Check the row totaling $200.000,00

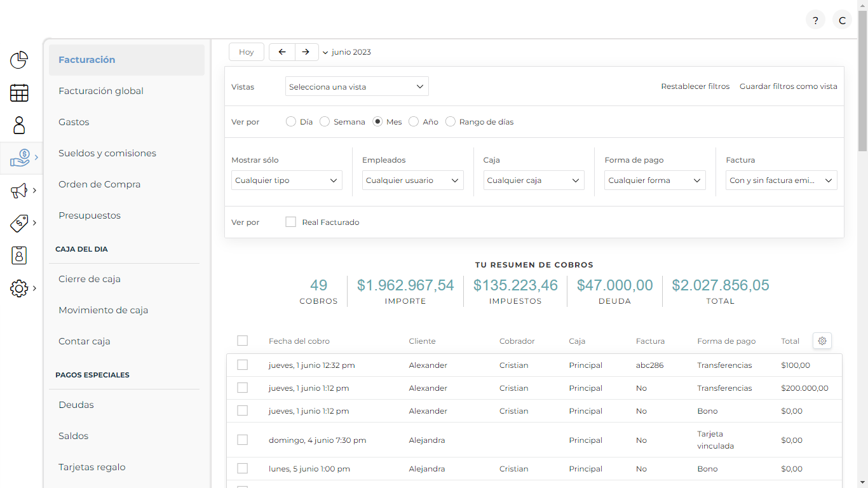(242, 388)
